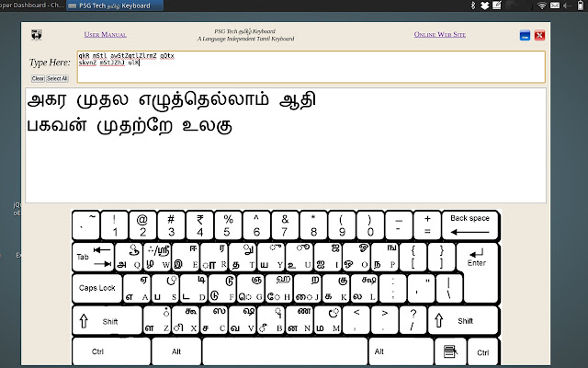Click the K key with க
Screen dimensions: 588x368
click(x=336, y=288)
